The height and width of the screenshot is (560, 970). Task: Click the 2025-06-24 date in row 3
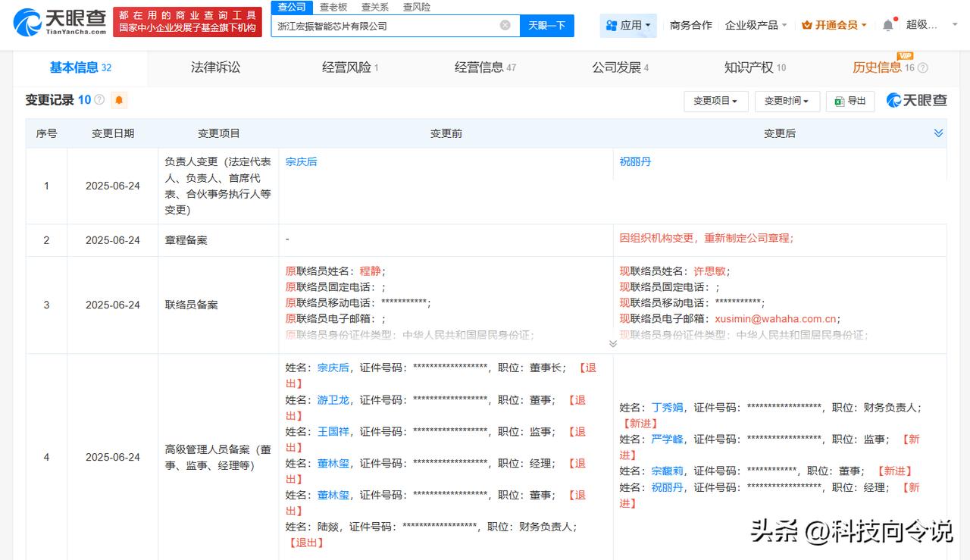point(113,305)
